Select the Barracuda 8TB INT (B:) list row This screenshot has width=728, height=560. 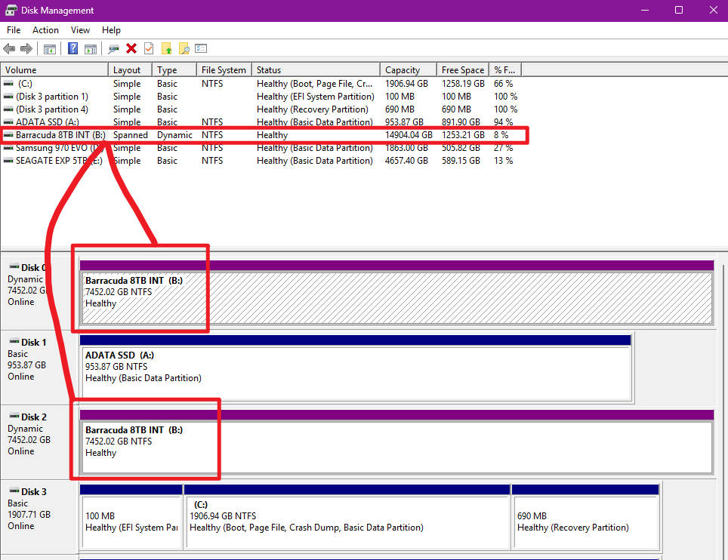click(x=260, y=135)
